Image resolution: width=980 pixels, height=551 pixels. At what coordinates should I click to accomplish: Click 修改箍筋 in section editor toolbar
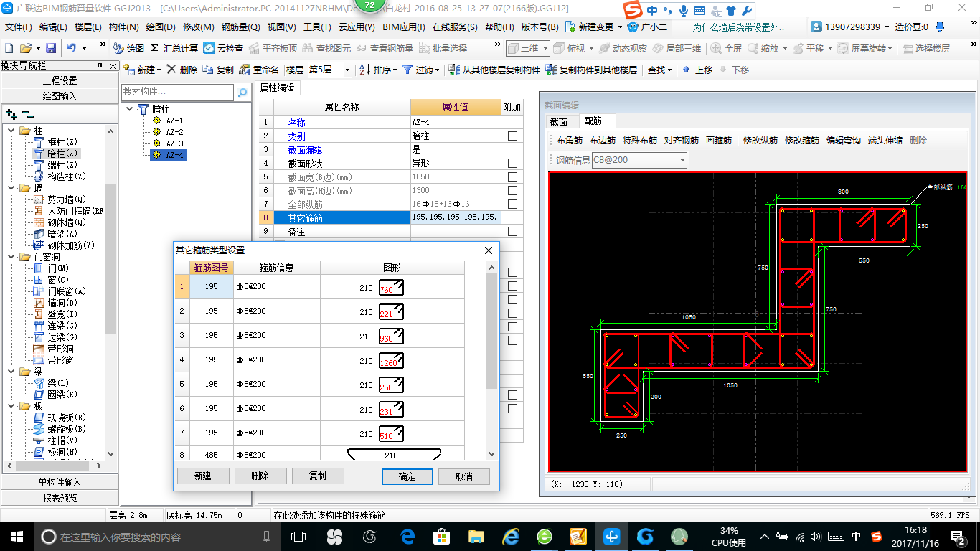click(x=802, y=141)
